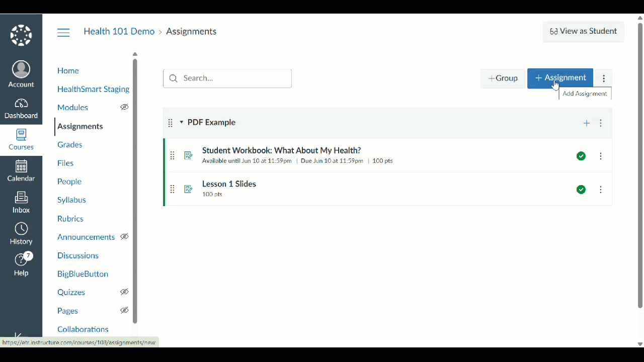Viewport: 644px width, 362px height.
Task: Click assignment icon for Student Workbook
Action: coord(188,155)
